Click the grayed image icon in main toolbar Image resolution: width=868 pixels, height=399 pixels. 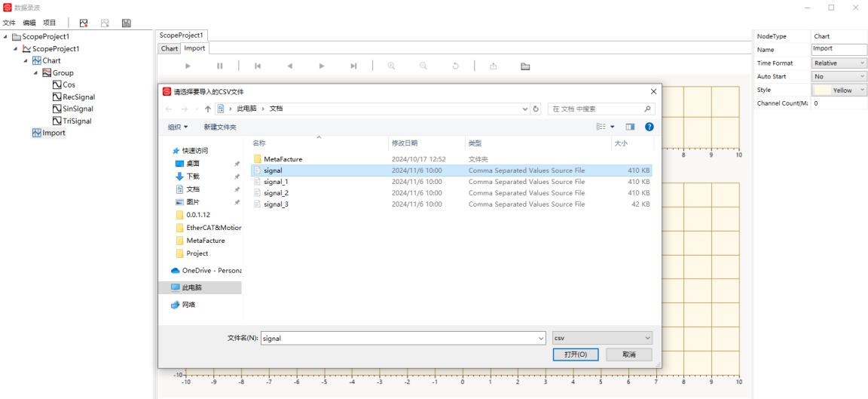coord(105,23)
